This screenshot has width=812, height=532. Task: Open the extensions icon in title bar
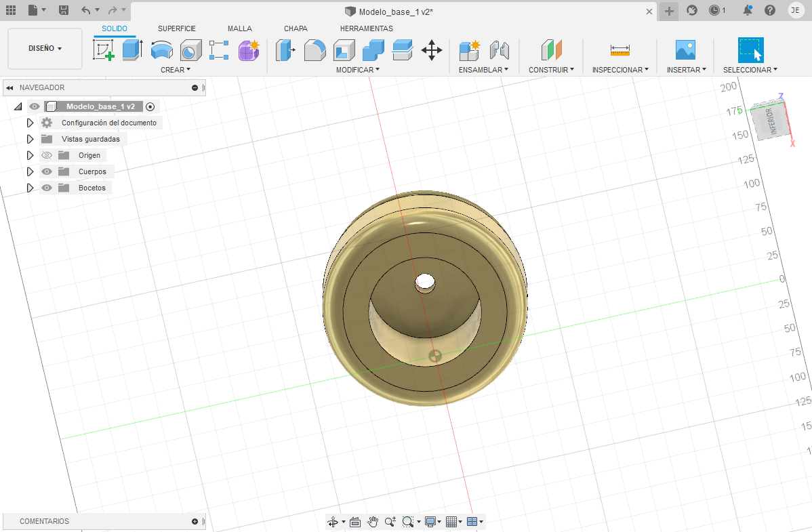click(x=692, y=10)
